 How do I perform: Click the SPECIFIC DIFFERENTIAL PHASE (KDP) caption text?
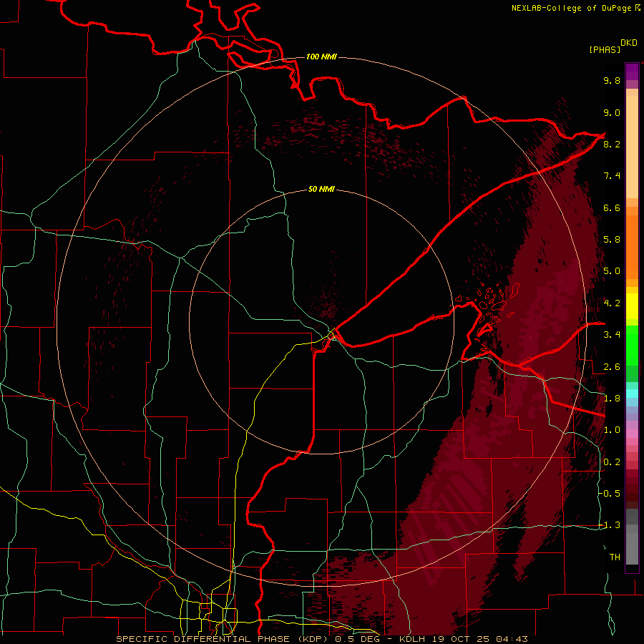point(223,639)
